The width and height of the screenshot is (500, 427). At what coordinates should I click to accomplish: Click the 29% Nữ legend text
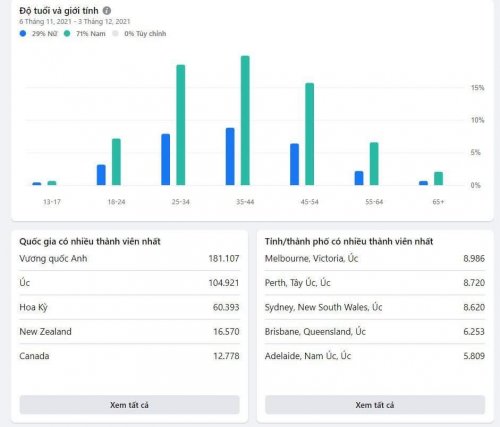coord(45,34)
